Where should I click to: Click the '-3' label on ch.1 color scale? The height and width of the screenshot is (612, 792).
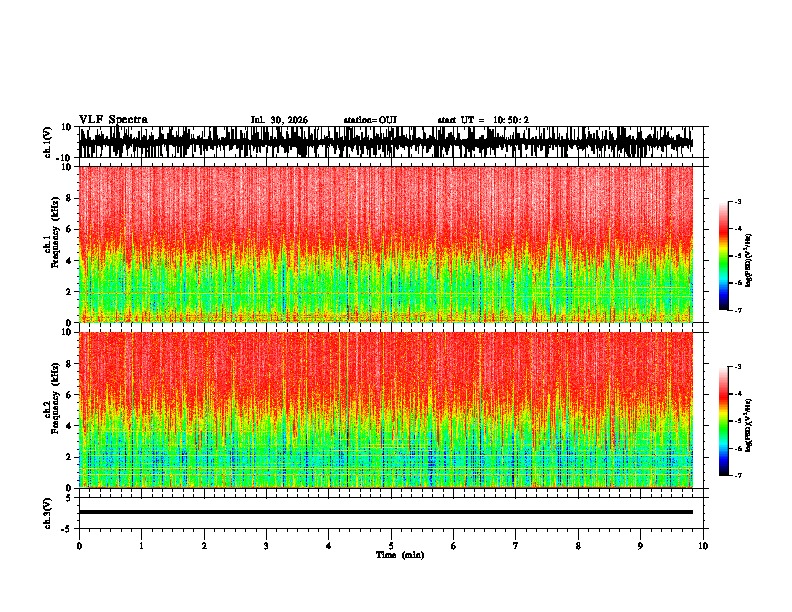738,201
